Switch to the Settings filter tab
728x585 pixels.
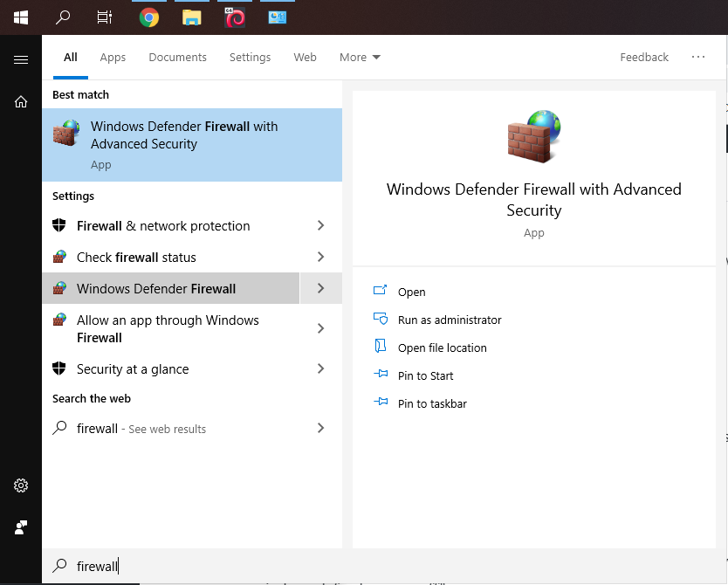click(250, 57)
